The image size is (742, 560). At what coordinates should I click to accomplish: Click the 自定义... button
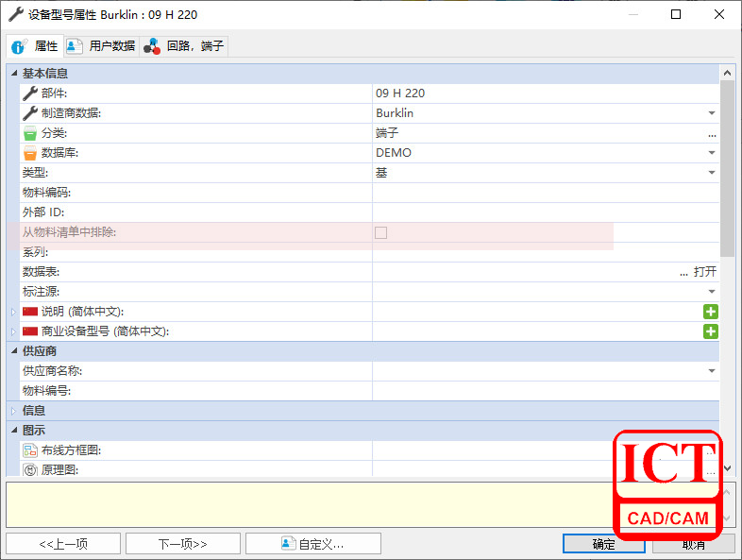312,544
